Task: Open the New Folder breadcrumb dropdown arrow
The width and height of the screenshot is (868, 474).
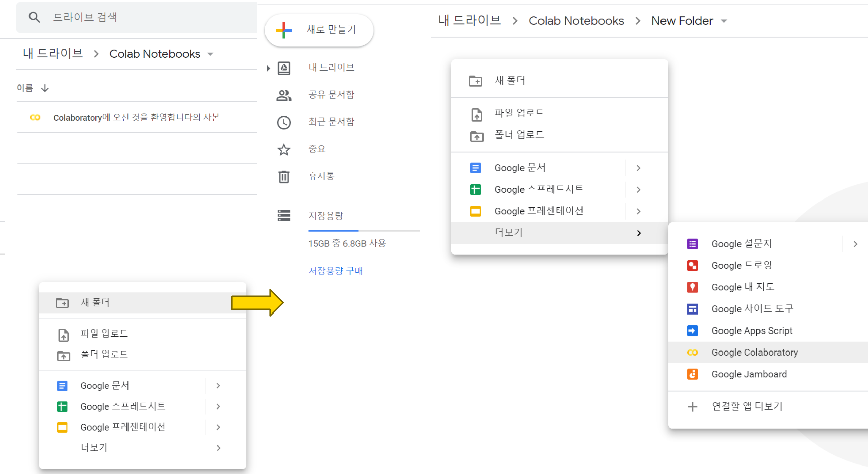Action: [x=724, y=21]
